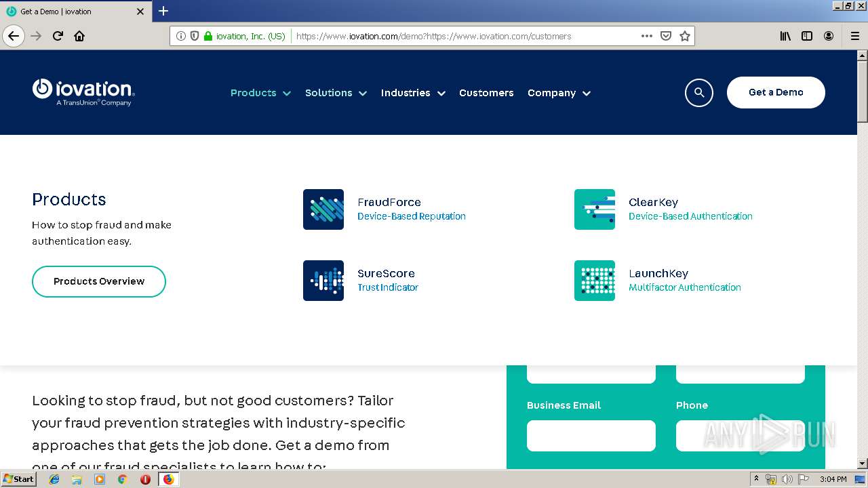Go to the browser home page icon
Image resolution: width=868 pixels, height=488 pixels.
(x=79, y=36)
